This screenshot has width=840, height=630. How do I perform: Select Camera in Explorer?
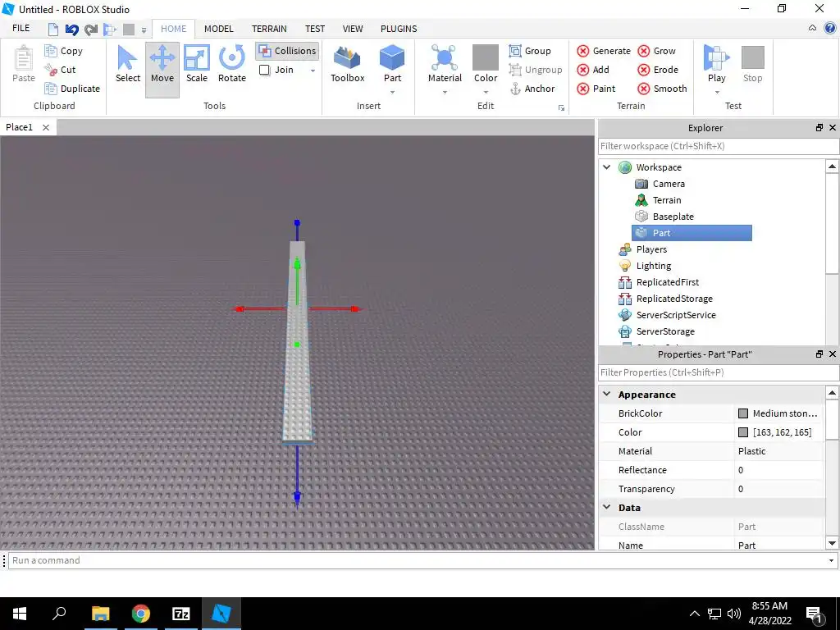click(660, 184)
